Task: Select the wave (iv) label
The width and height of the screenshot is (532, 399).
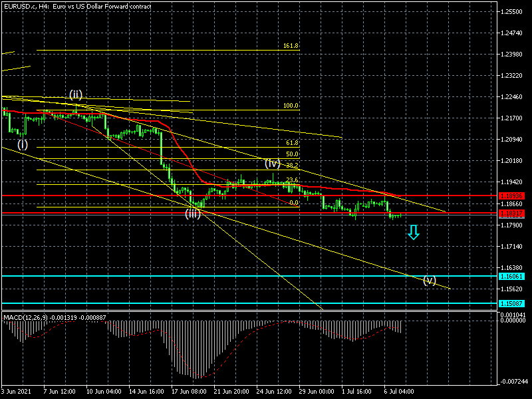Action: click(x=271, y=163)
